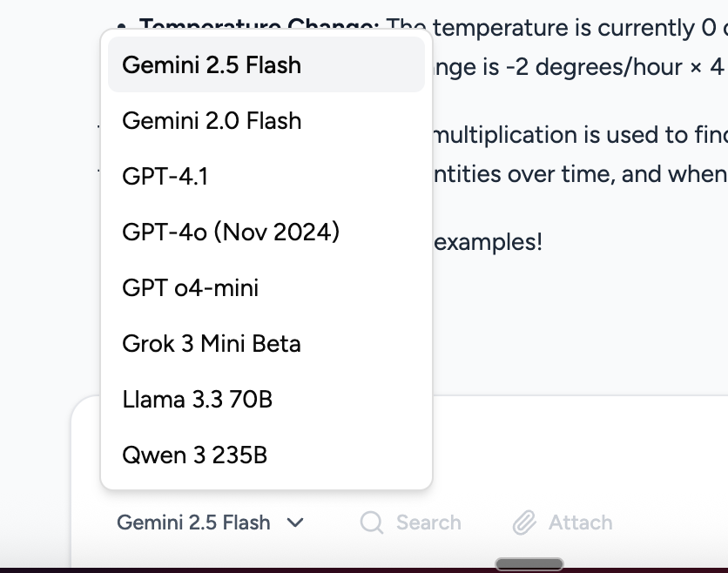Screen dimensions: 728x573
Task: Click the "Temperature Change" bullet text
Action: click(x=261, y=22)
